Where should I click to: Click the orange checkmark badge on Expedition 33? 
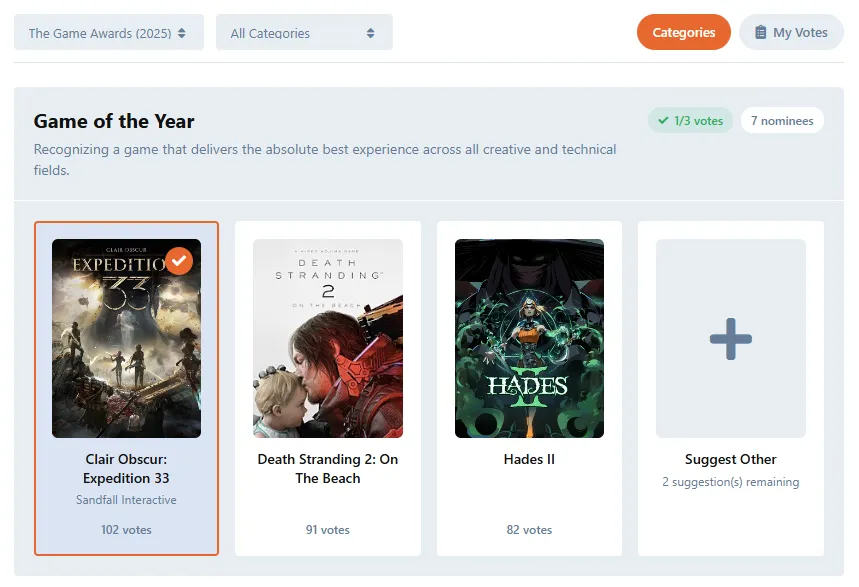pos(179,261)
